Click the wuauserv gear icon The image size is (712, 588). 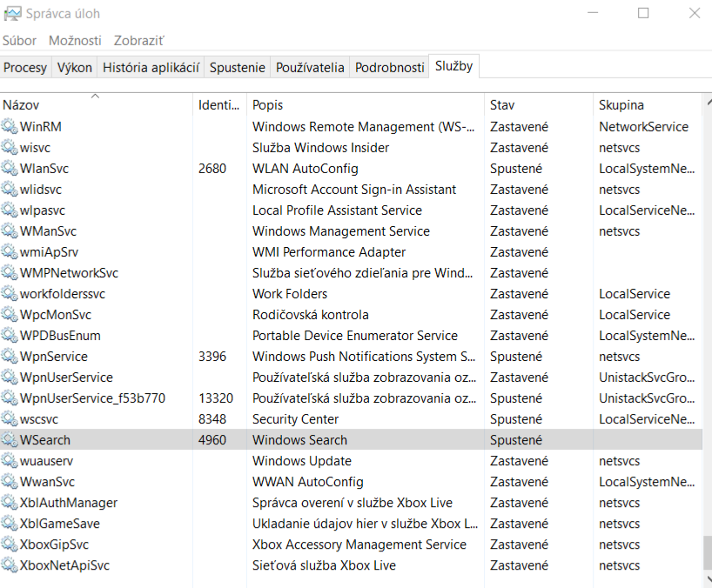9,460
